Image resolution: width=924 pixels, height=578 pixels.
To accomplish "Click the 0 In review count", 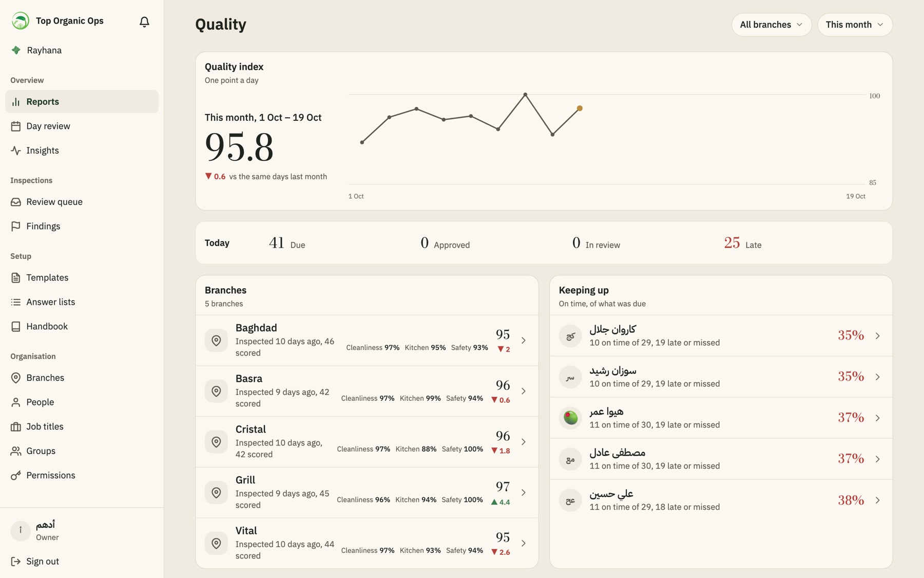I will (x=576, y=243).
